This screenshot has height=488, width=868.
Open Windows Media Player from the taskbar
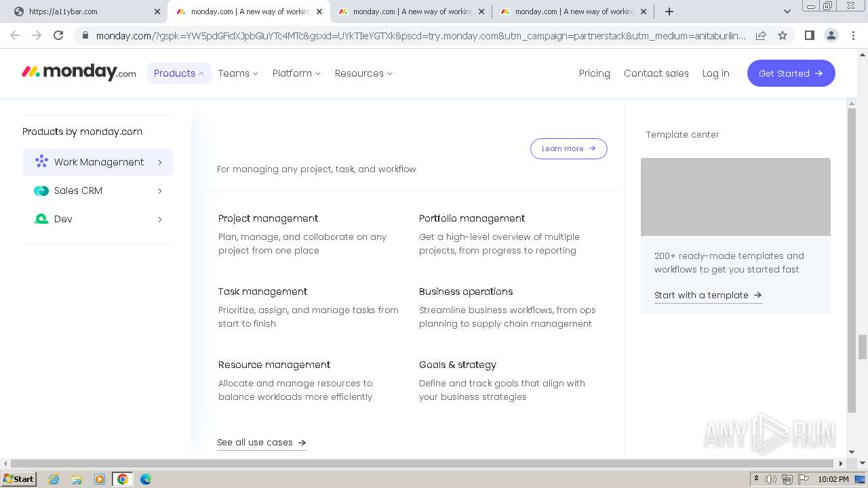[x=100, y=479]
